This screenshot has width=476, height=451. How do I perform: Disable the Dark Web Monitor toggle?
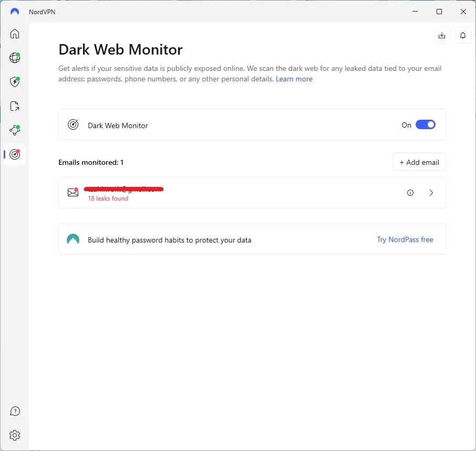click(425, 125)
